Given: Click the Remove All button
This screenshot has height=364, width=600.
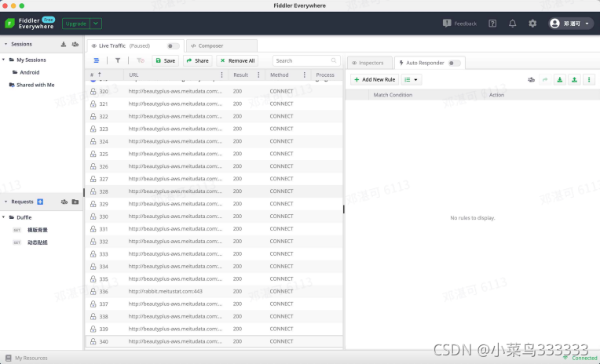Looking at the screenshot, I should point(237,60).
